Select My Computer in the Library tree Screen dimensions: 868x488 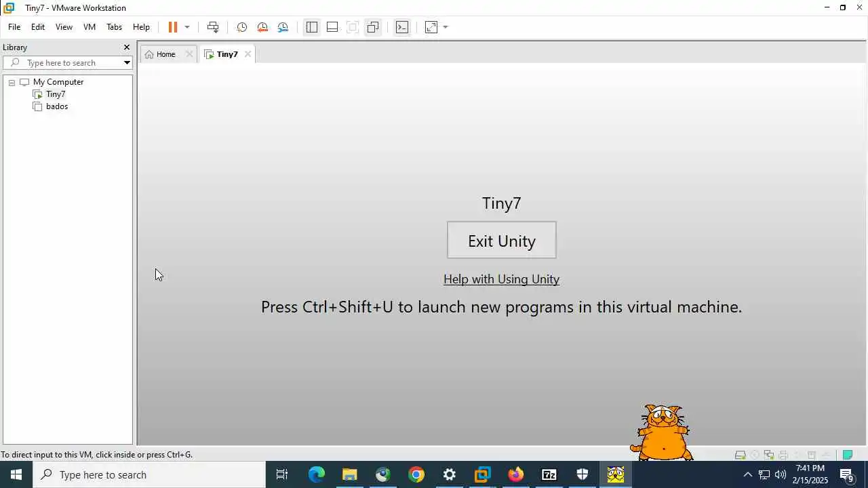[x=58, y=82]
